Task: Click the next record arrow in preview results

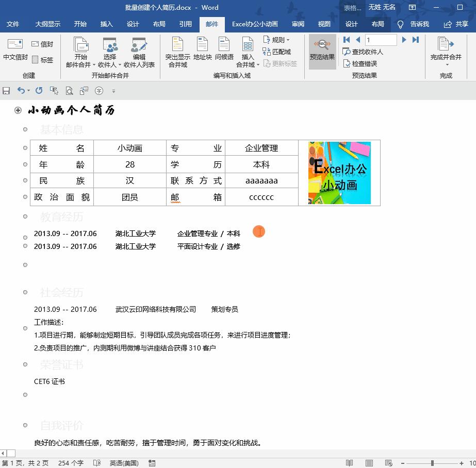Action: [404, 39]
